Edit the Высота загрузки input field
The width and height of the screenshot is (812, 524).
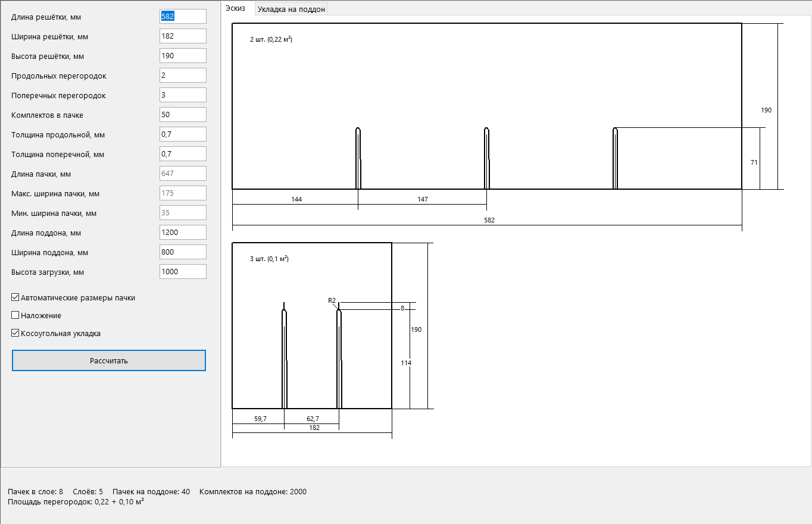(183, 272)
